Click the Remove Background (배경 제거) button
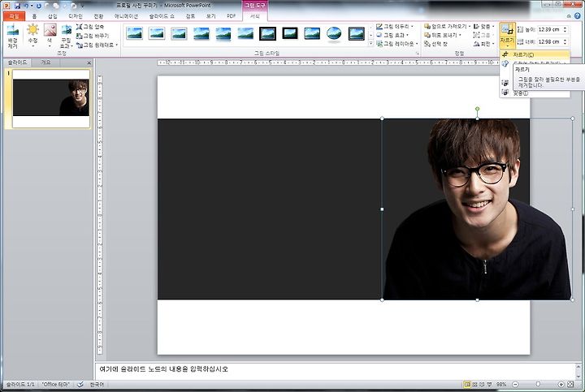Viewport: 585px width, 392px height. click(12, 37)
